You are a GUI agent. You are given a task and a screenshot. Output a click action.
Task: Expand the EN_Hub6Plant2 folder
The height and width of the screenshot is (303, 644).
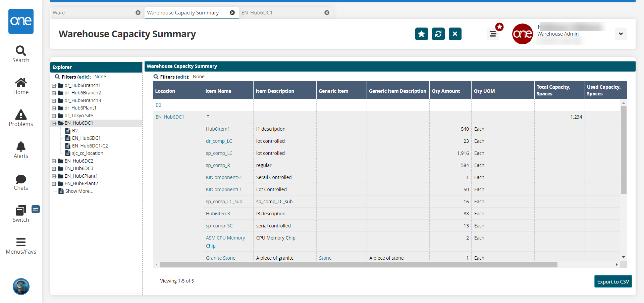point(54,184)
